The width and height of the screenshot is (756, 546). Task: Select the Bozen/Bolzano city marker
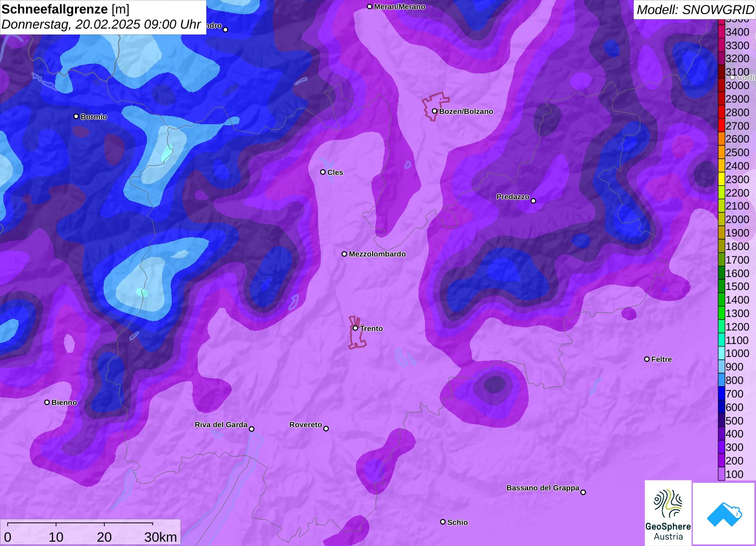pos(434,111)
